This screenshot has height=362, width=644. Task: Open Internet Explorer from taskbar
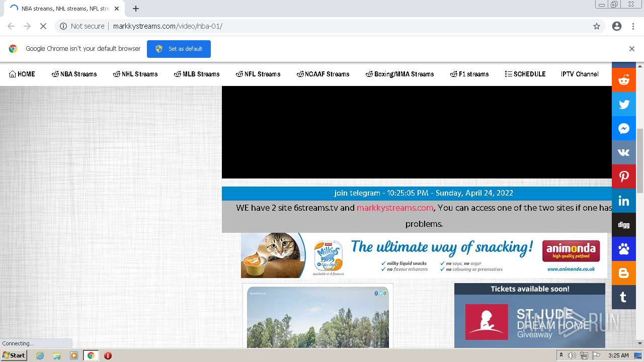pos(40,355)
